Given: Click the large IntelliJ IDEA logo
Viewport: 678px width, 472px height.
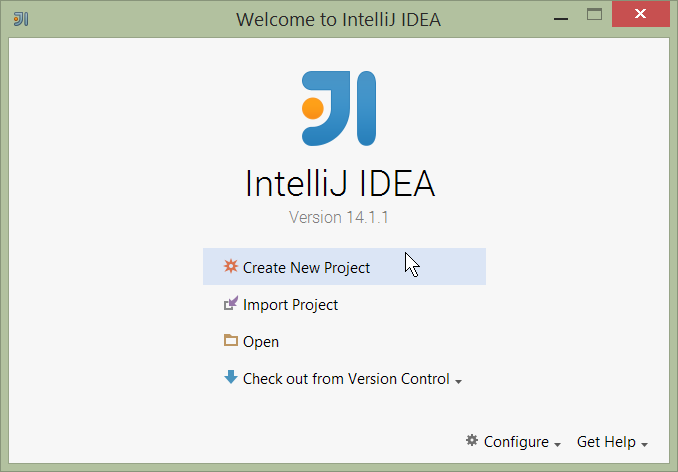Looking at the screenshot, I should [x=339, y=109].
